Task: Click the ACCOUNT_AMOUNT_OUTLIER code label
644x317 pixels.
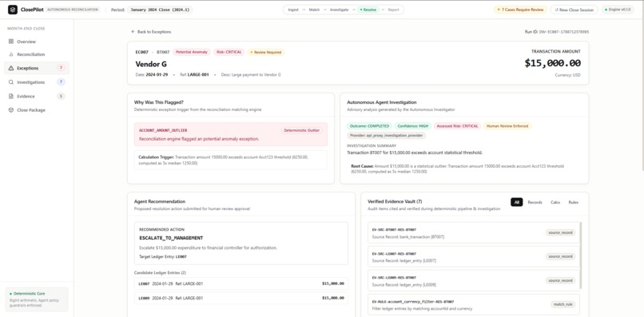Action: point(163,130)
